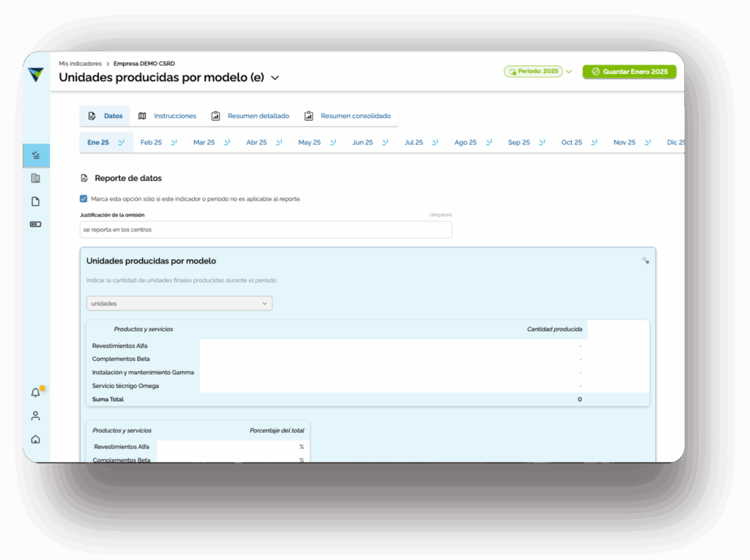Open the card/ticket sidebar icon
Viewport: 750px width, 560px height.
(x=36, y=224)
